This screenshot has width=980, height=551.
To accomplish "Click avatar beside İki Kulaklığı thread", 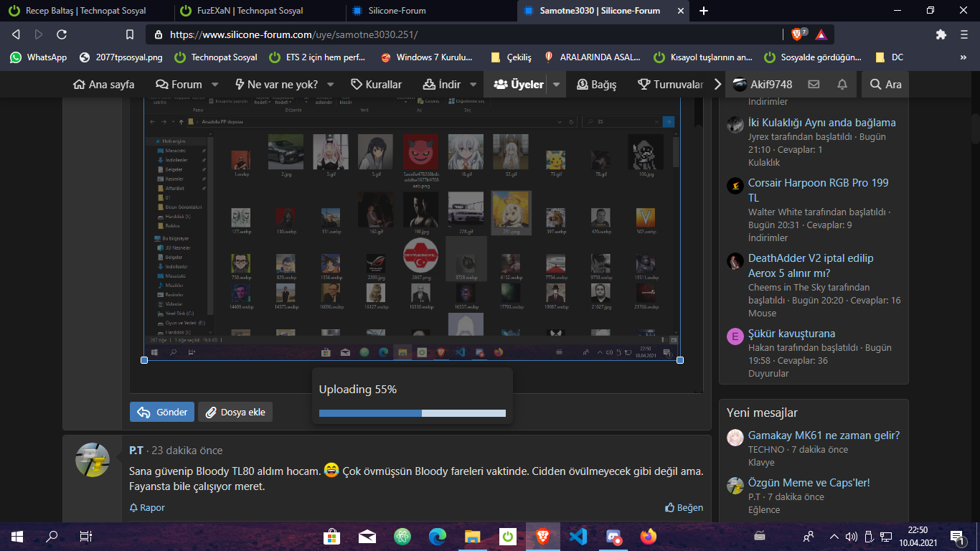I will (735, 124).
